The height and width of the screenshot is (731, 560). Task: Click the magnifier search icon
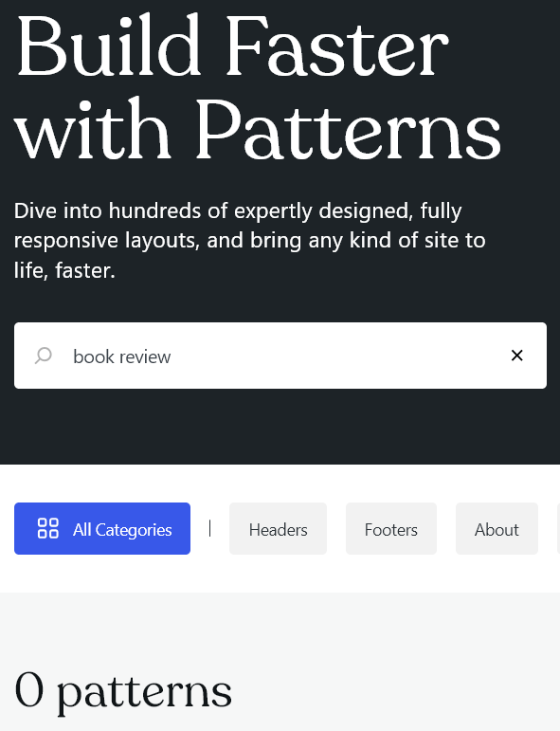[44, 356]
